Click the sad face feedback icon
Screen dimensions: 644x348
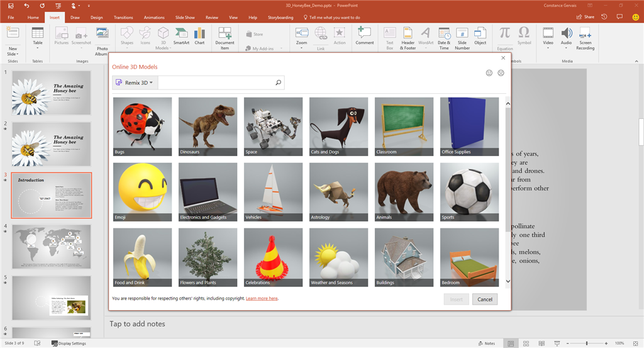[x=501, y=73]
